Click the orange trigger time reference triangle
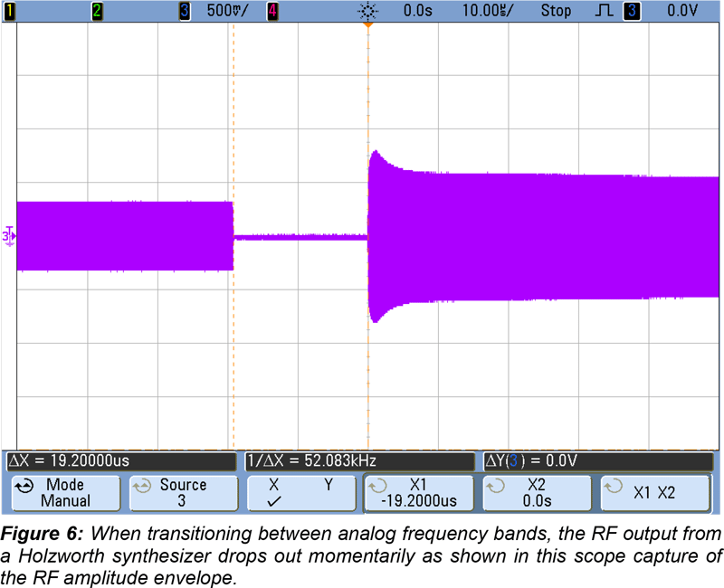This screenshot has width=724, height=588. pyautogui.click(x=368, y=24)
